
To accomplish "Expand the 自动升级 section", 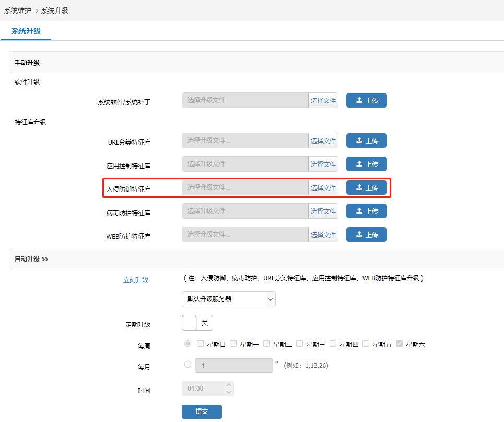I will pyautogui.click(x=31, y=259).
